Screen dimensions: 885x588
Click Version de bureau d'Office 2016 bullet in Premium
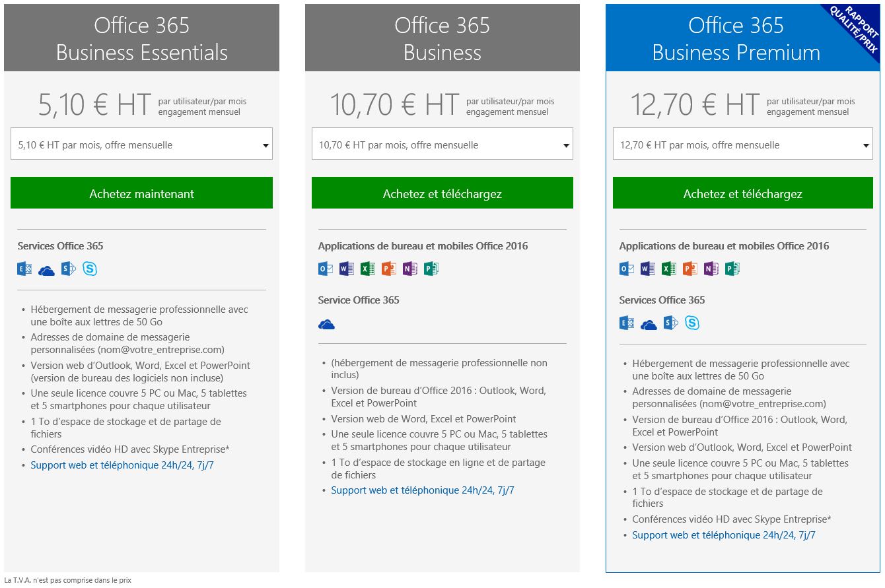tap(740, 426)
